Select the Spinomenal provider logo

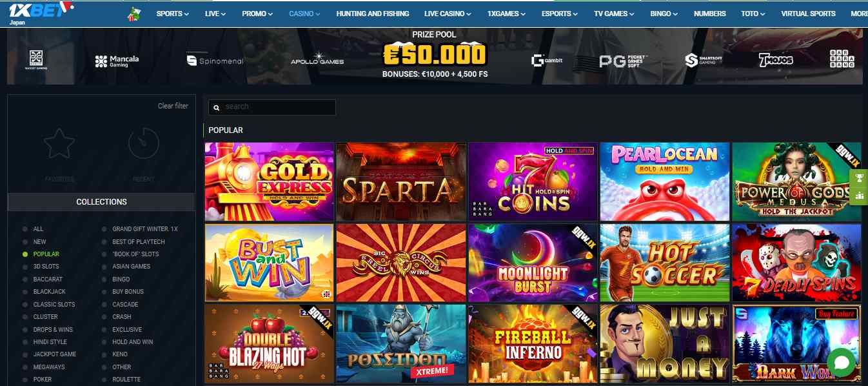pos(215,61)
